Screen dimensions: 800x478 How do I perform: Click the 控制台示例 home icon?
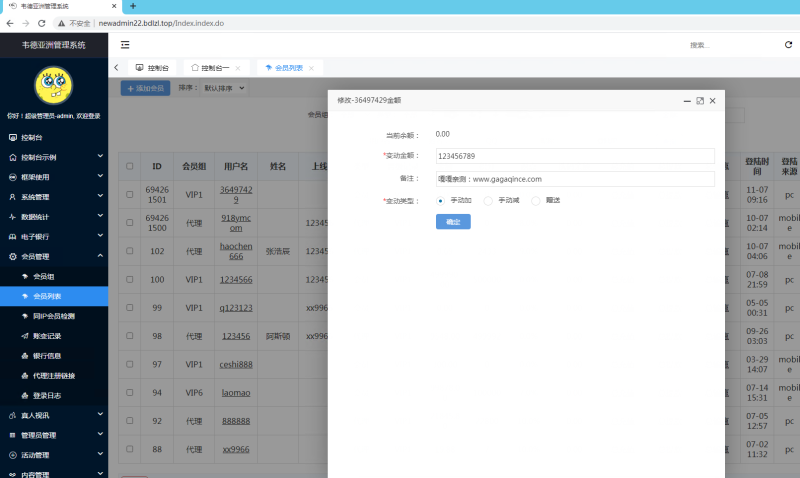pyautogui.click(x=13, y=157)
